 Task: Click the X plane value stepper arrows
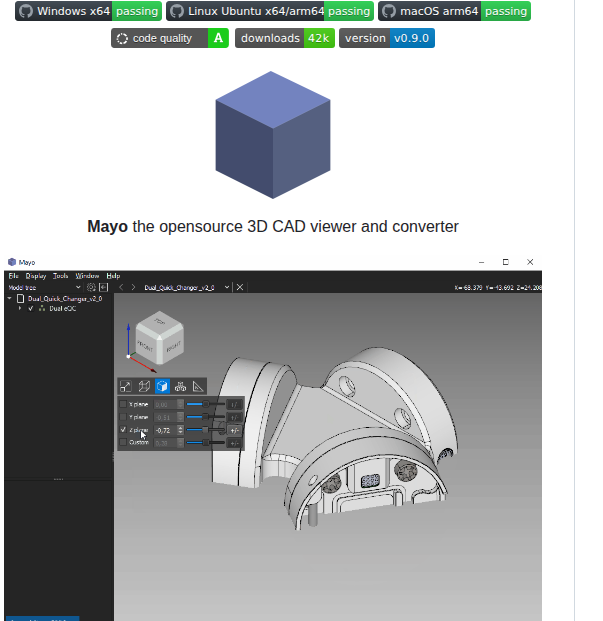[x=181, y=404]
